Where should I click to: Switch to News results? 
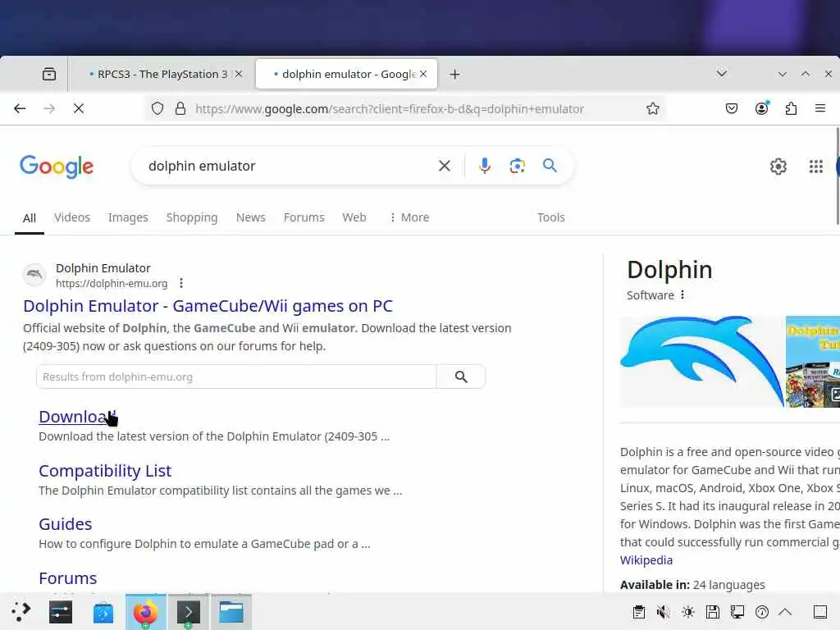pyautogui.click(x=251, y=217)
